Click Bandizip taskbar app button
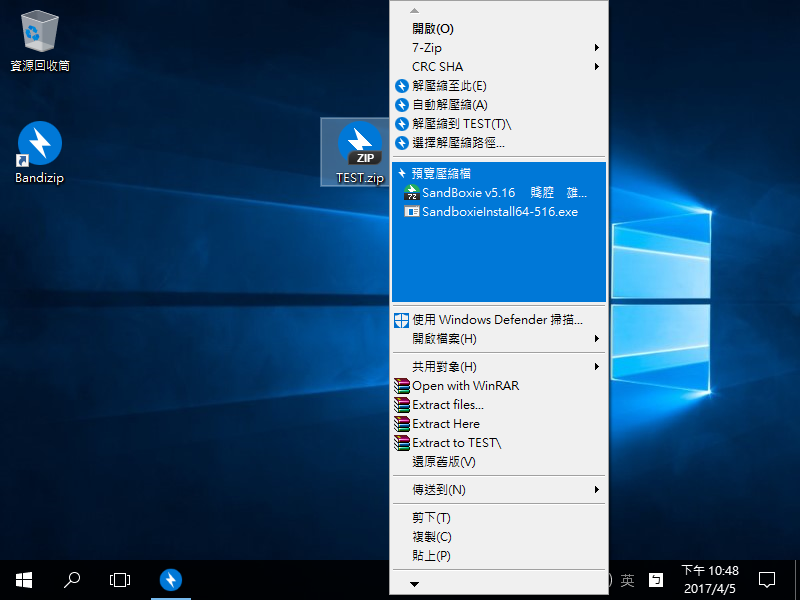The image size is (800, 600). tap(171, 580)
